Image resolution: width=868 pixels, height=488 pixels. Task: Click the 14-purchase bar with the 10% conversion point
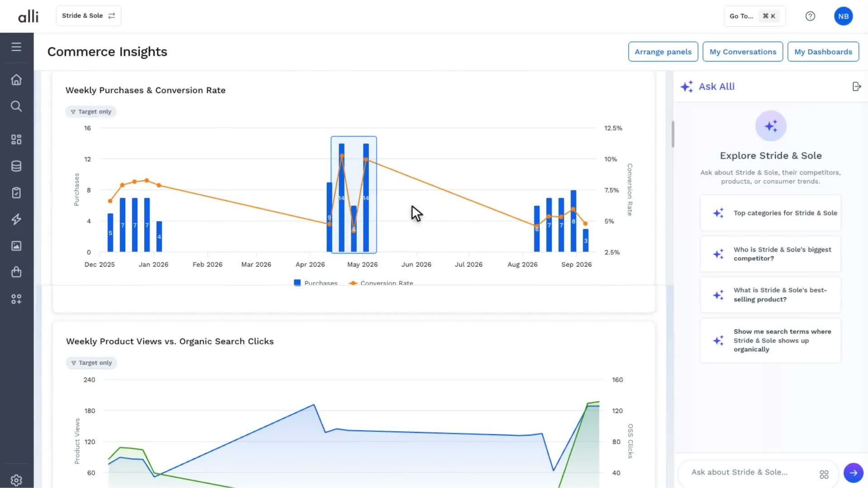(x=366, y=197)
